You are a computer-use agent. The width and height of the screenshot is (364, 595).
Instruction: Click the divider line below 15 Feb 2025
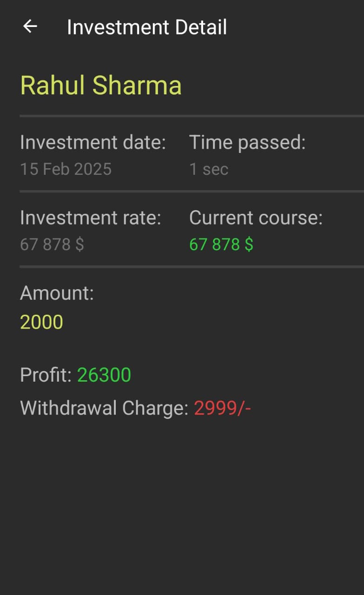(192, 191)
